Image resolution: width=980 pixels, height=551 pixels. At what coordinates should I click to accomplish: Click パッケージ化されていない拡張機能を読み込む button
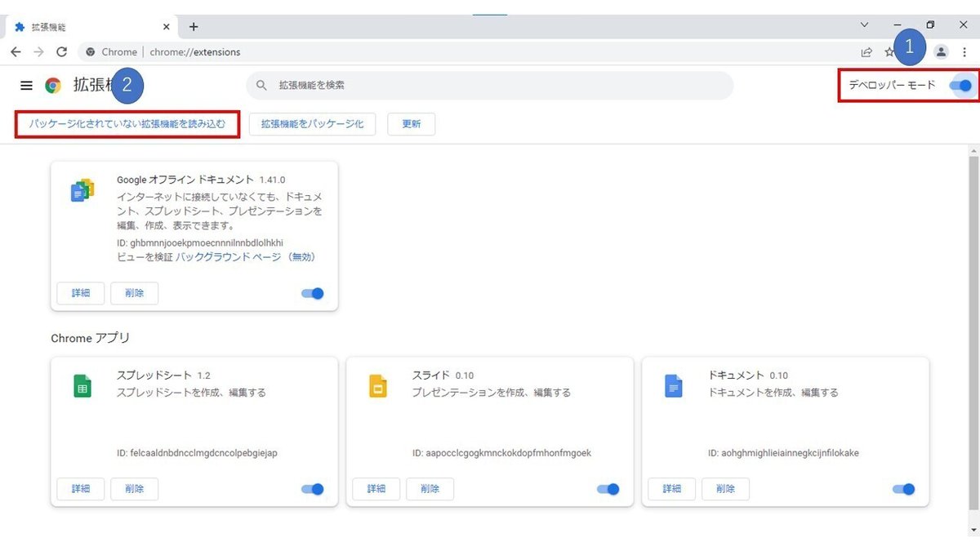127,124
